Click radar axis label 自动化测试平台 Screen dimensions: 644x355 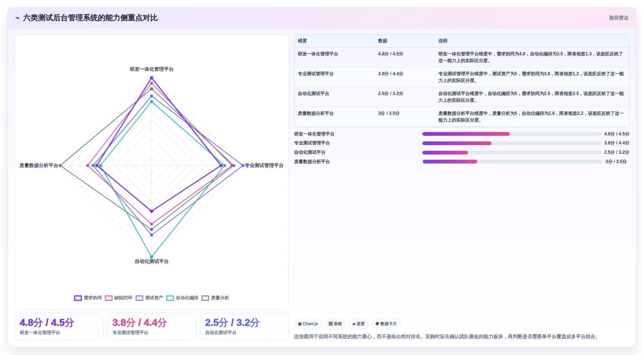pyautogui.click(x=152, y=261)
